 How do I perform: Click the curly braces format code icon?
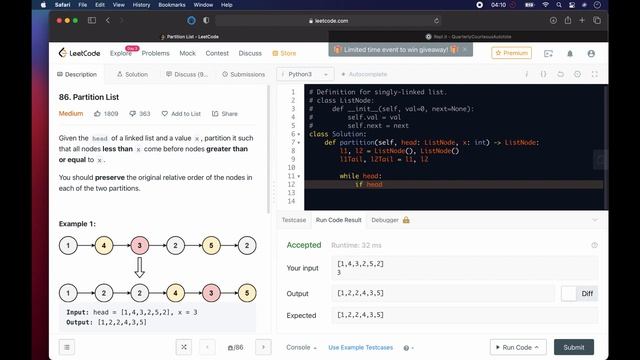[543, 74]
